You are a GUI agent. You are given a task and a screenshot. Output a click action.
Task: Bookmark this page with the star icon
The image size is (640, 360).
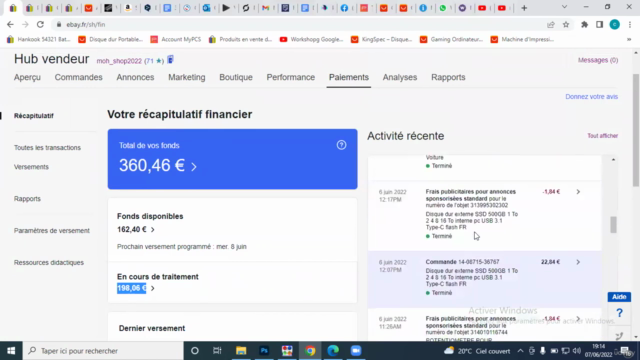pyautogui.click(x=566, y=24)
